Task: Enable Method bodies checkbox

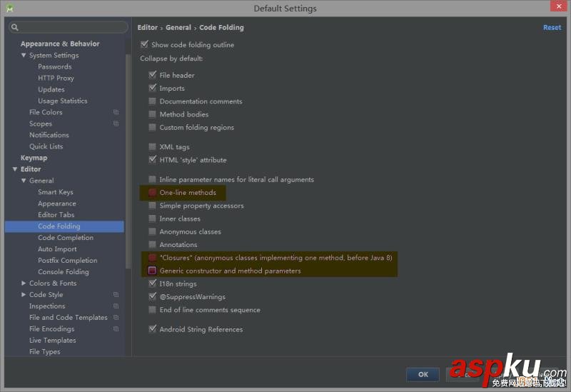Action: click(152, 114)
